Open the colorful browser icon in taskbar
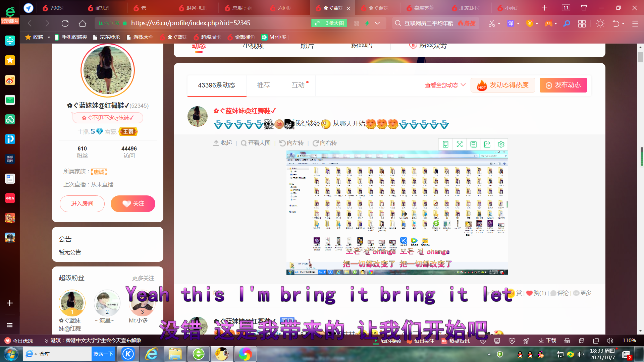The width and height of the screenshot is (644, 362). click(x=245, y=354)
